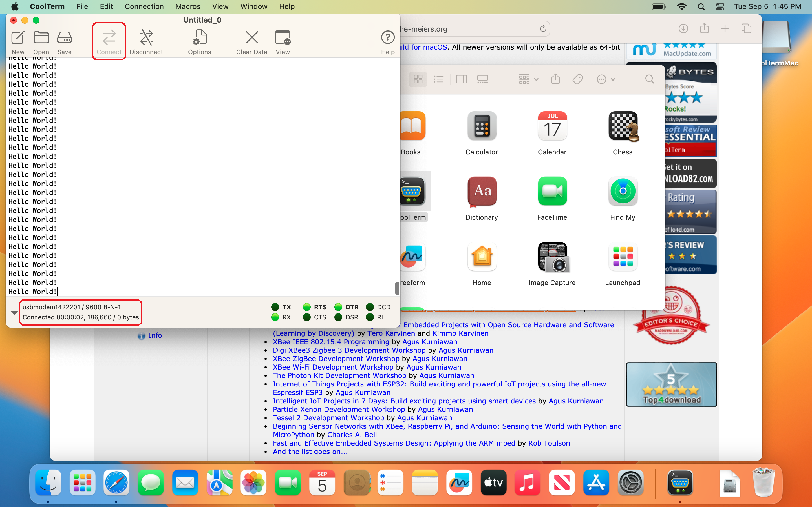The width and height of the screenshot is (812, 507).
Task: Click the Open file icon
Action: (x=41, y=42)
